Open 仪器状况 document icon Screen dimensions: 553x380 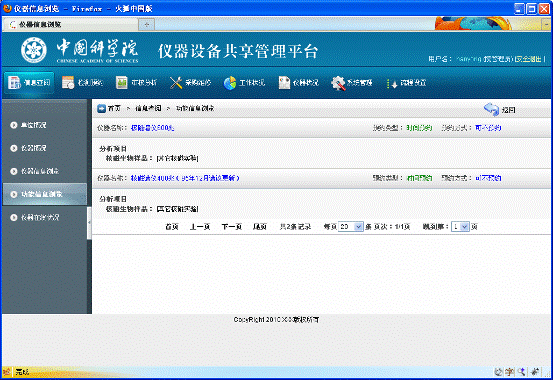pyautogui.click(x=284, y=83)
